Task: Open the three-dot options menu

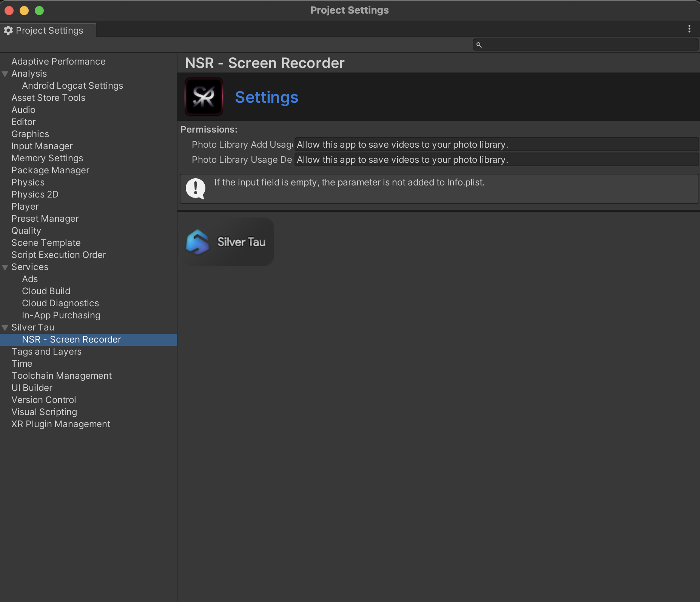Action: [x=689, y=29]
